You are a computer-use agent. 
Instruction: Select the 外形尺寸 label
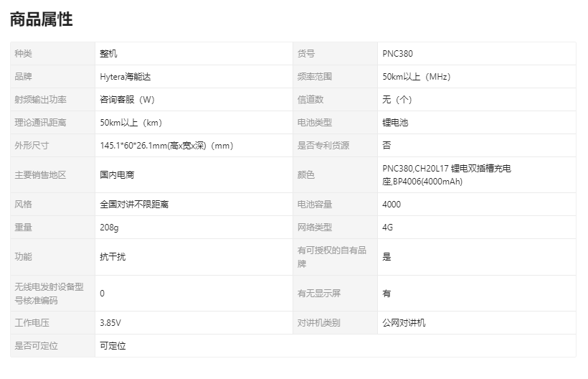point(32,145)
